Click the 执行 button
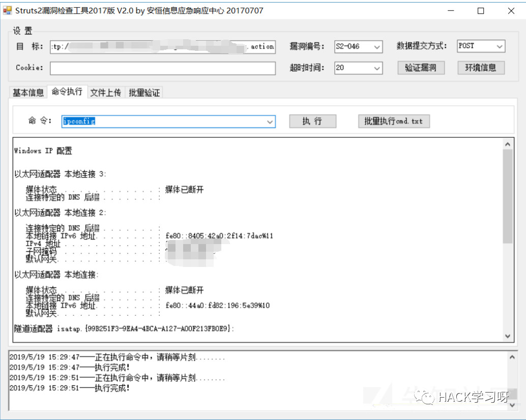Viewport: 526px width, 420px height. click(313, 122)
